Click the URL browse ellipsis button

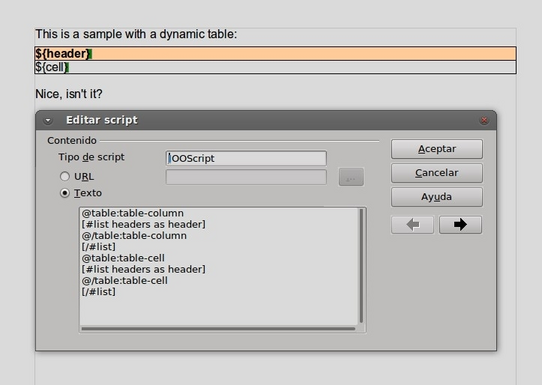click(x=351, y=177)
